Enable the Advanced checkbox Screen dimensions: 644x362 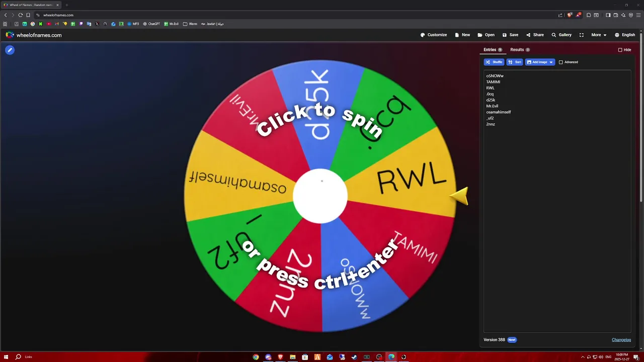click(561, 62)
